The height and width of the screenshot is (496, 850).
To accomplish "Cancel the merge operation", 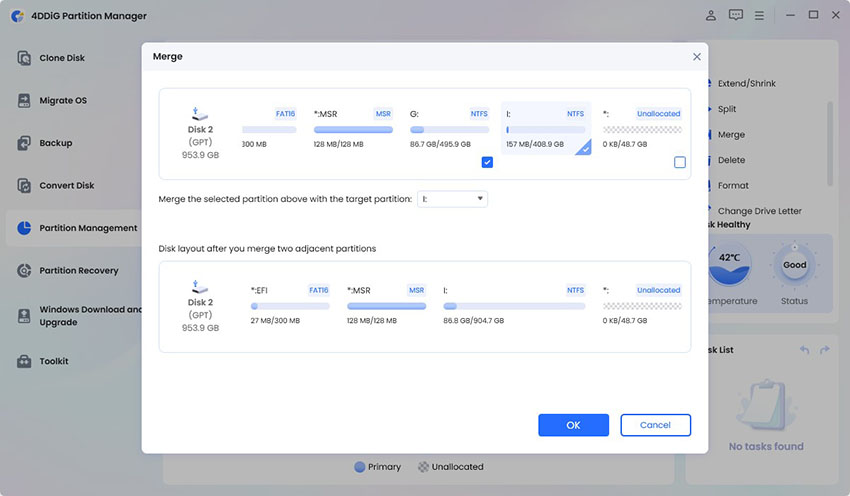I will click(655, 425).
